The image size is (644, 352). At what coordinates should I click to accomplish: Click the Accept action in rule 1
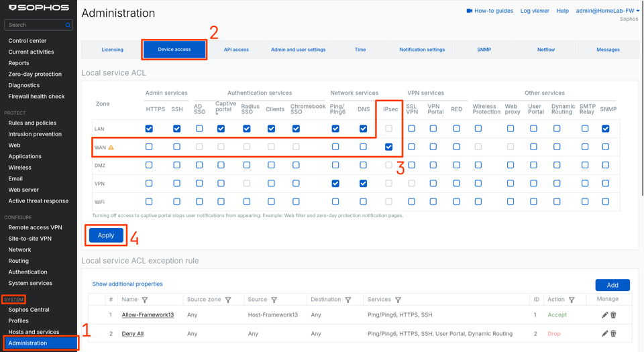click(x=557, y=314)
